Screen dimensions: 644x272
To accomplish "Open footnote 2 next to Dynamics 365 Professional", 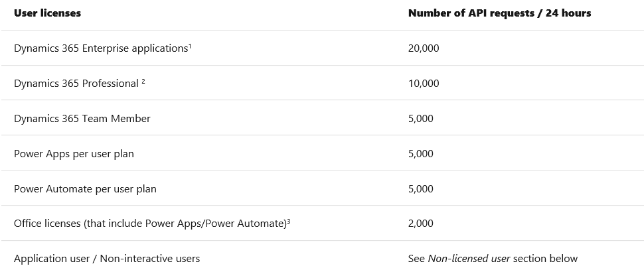I will point(143,81).
